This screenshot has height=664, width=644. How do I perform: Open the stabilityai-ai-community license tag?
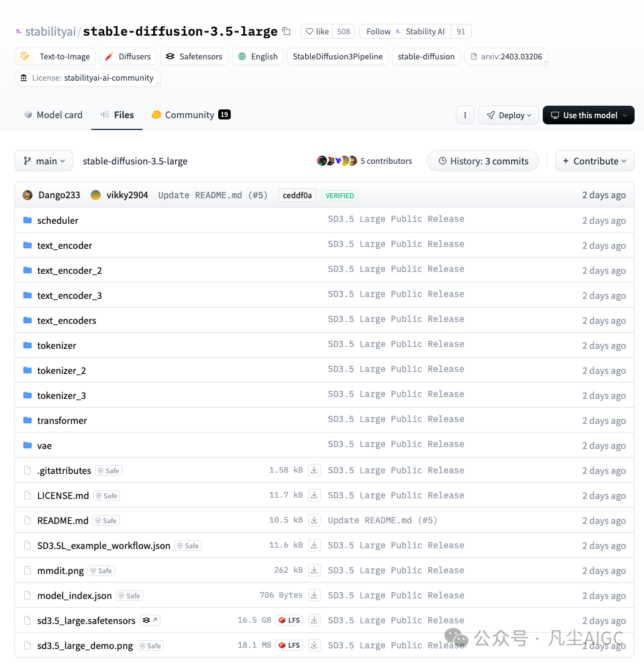point(88,78)
